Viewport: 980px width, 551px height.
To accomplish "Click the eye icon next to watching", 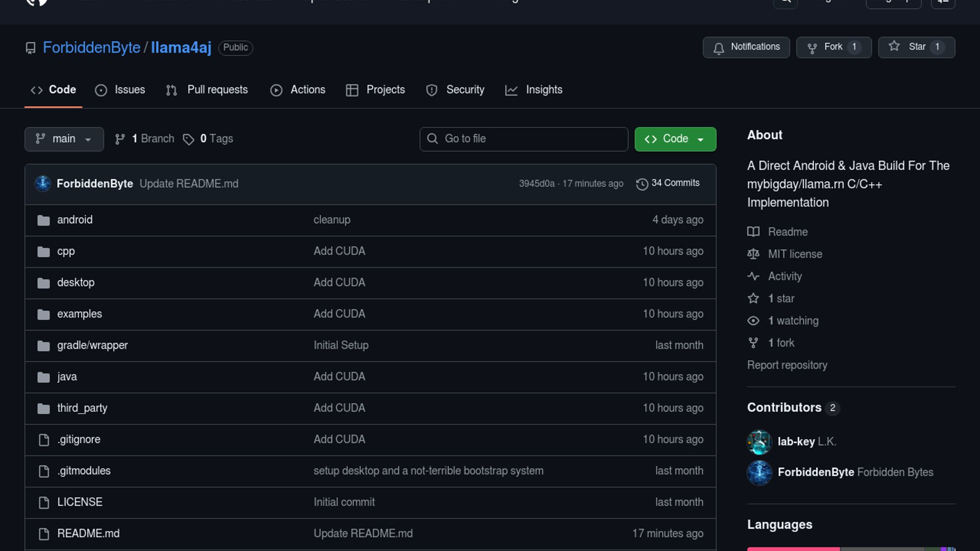I will (x=753, y=321).
